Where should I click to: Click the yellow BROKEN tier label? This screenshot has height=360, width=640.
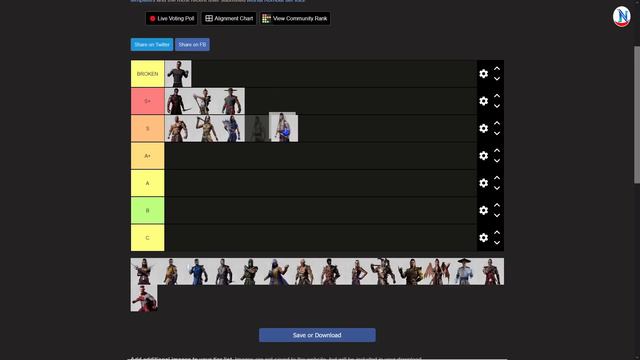[147, 74]
